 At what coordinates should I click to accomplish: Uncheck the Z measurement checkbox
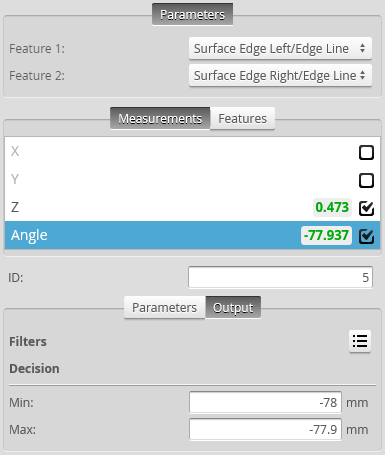coord(366,208)
